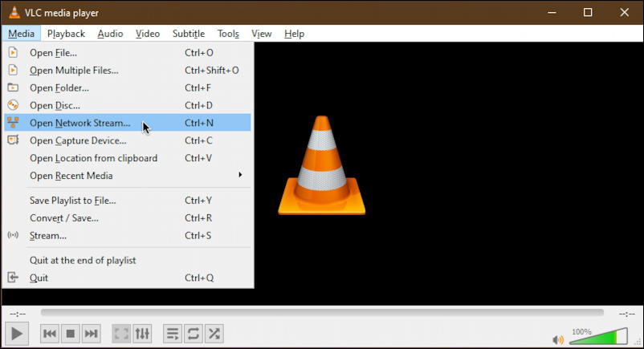Toggle the playlist view

click(173, 334)
